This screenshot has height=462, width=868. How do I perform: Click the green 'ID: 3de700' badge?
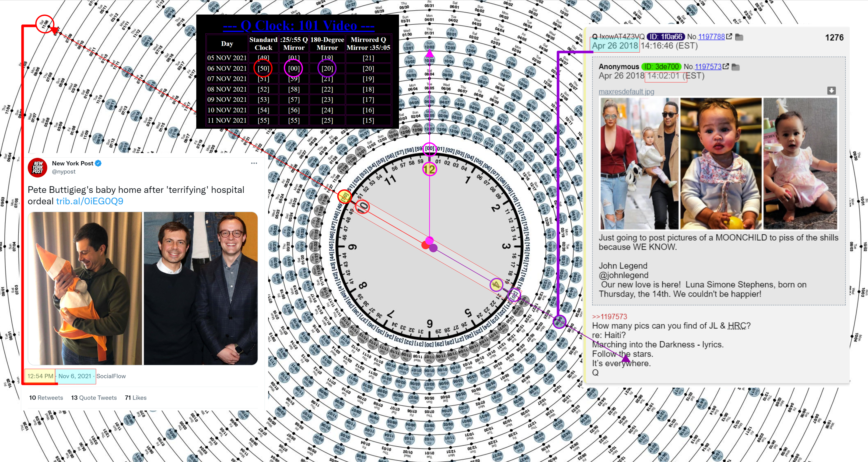[661, 67]
